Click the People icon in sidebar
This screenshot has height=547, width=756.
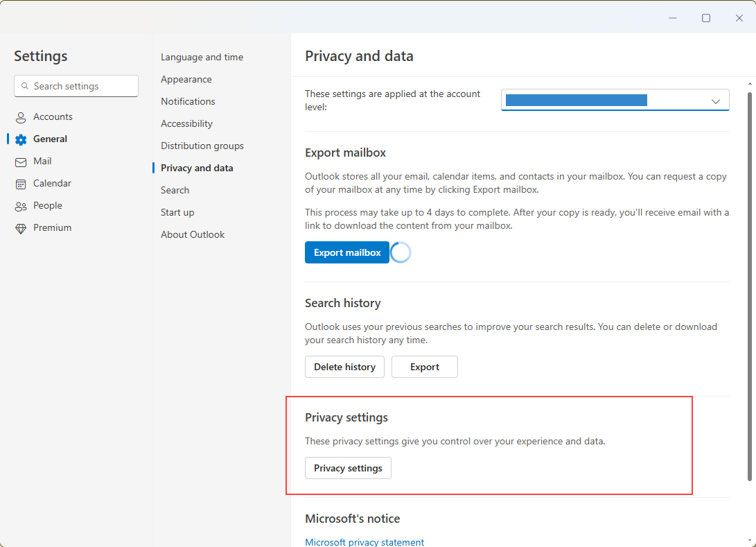pos(21,207)
